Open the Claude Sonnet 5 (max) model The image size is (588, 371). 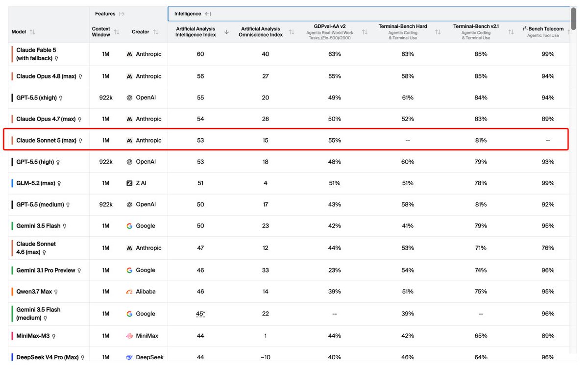[x=46, y=141]
